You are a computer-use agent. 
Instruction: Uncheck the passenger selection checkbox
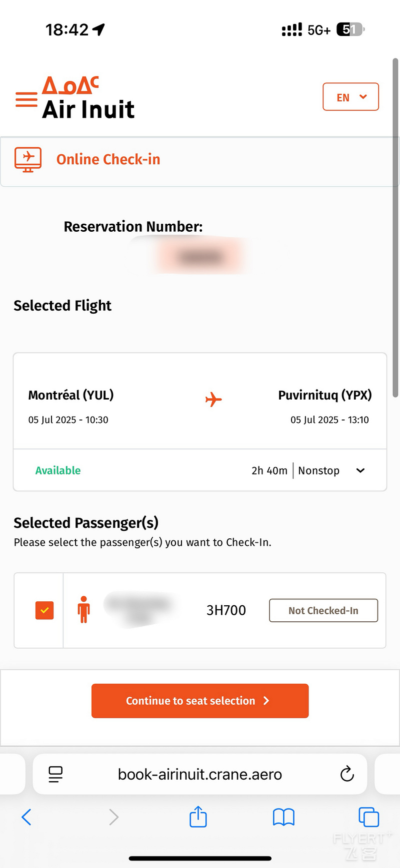(44, 610)
